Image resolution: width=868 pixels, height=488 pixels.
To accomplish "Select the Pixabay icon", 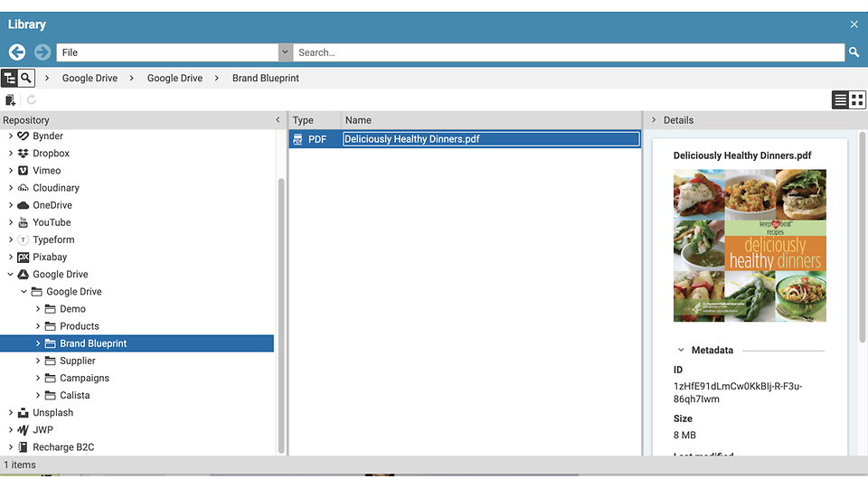I will pos(23,257).
